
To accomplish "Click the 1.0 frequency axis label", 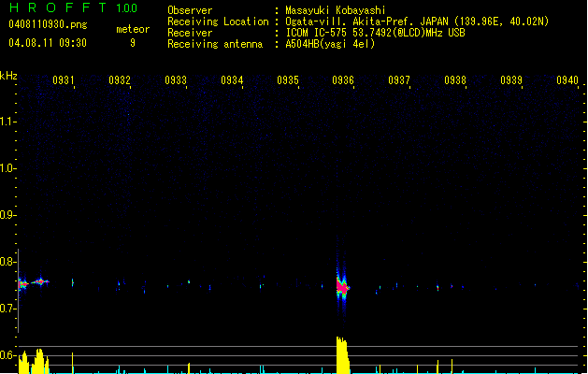I will pos(8,168).
